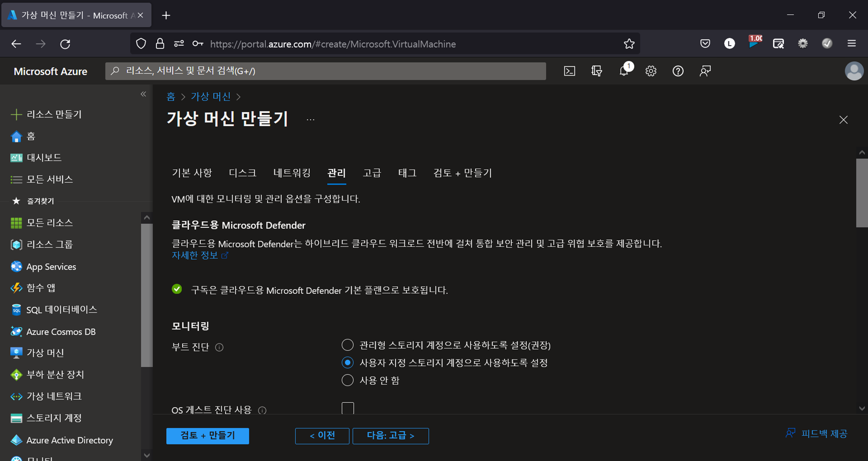Switch to Disks (디스크) tab
This screenshot has height=461, width=868.
pos(243,173)
